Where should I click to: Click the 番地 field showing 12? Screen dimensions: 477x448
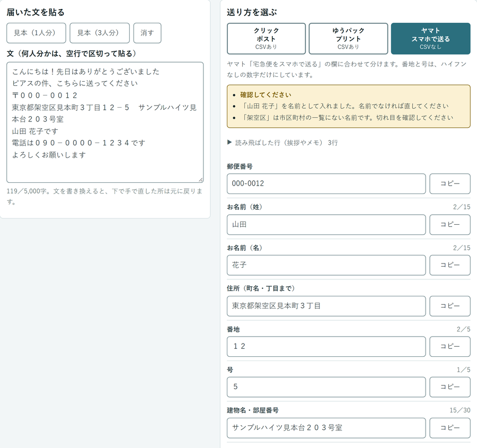tap(326, 346)
